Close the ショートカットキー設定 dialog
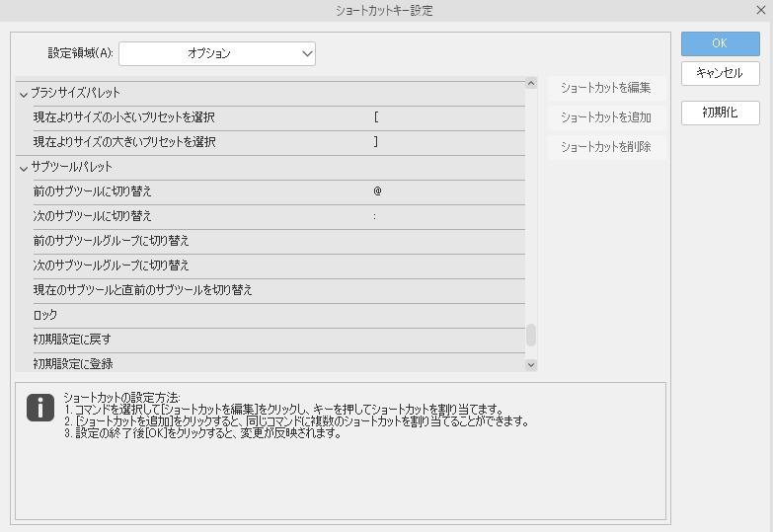The image size is (773, 532). (x=761, y=10)
